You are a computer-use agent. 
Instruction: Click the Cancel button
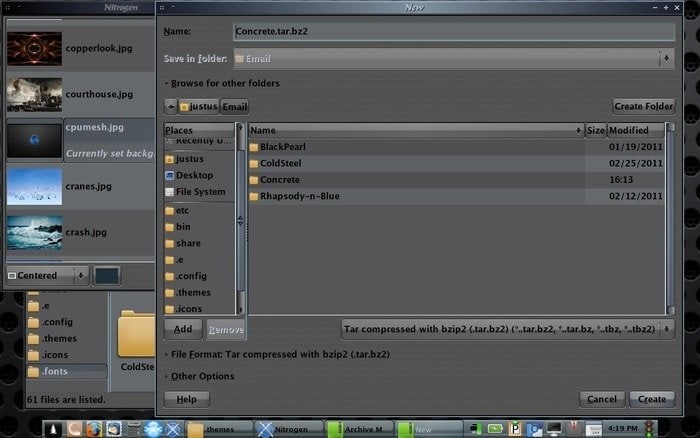602,399
